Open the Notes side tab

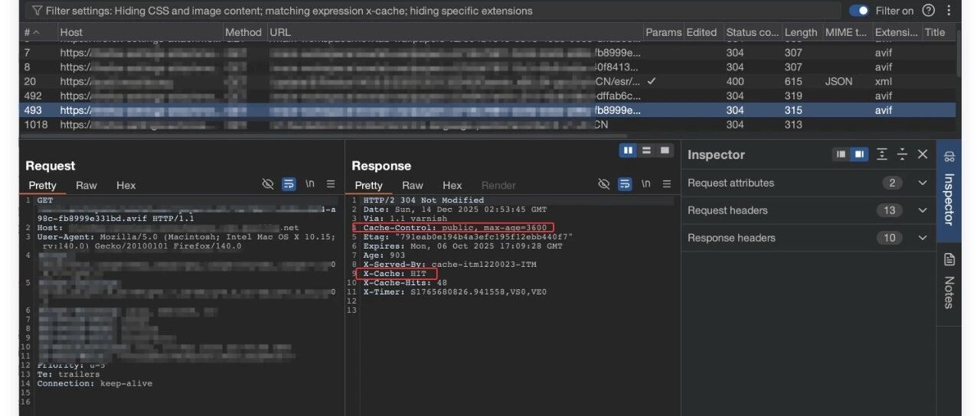pyautogui.click(x=949, y=281)
